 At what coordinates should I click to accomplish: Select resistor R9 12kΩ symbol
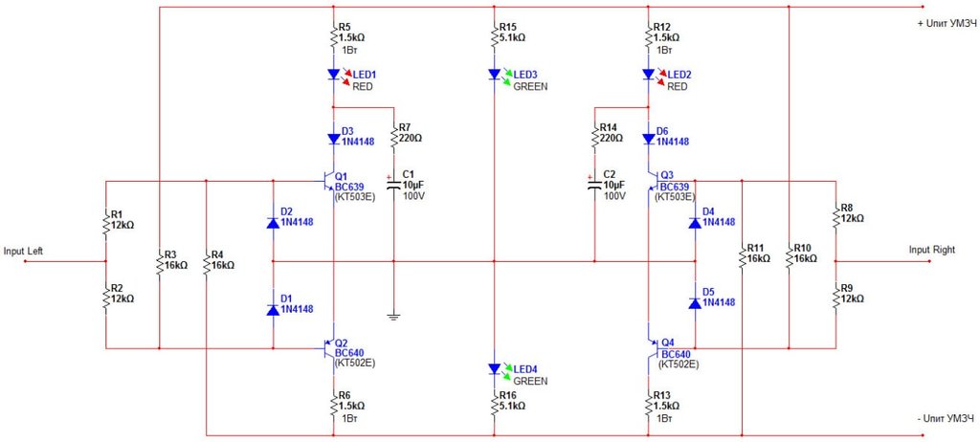coord(835,298)
